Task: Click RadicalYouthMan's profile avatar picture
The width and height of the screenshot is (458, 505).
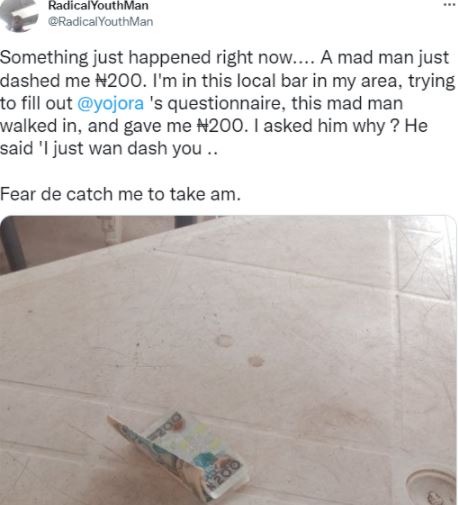Action: point(19,15)
